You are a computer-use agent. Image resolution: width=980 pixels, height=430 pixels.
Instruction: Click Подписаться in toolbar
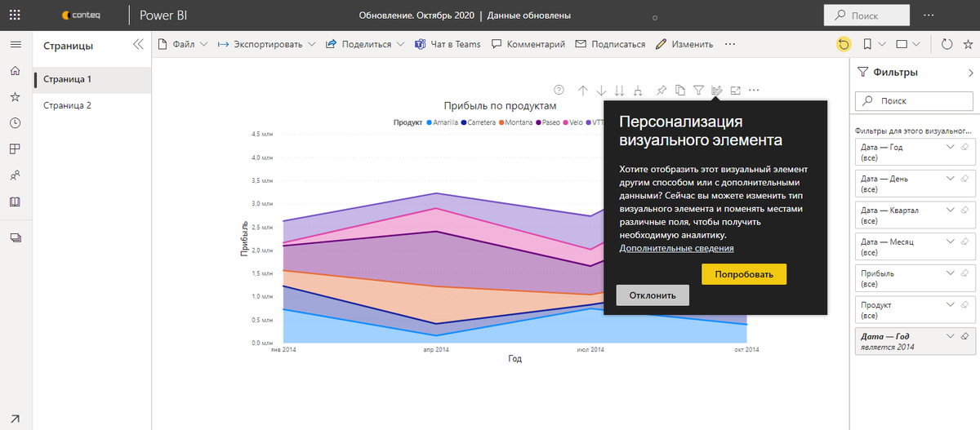(x=610, y=44)
